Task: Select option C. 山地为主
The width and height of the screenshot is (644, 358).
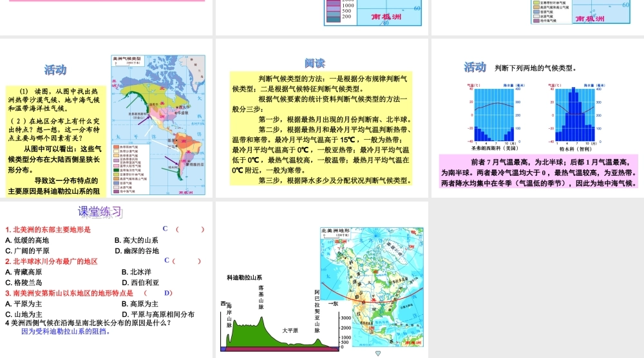Action: 23,314
